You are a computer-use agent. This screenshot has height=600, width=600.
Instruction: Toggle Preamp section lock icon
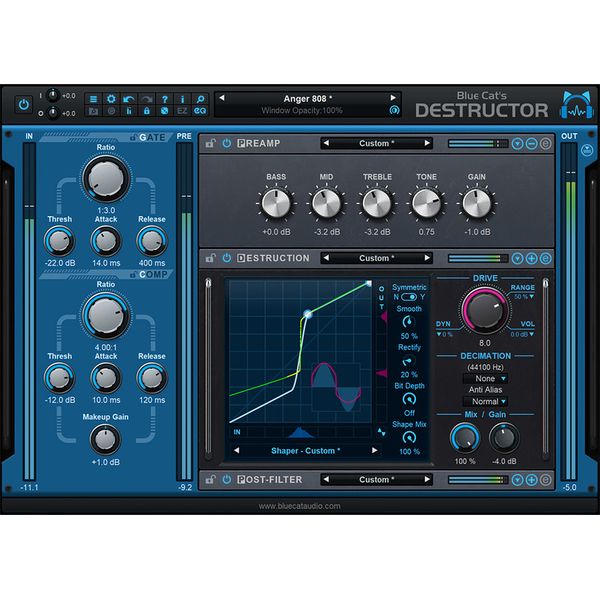[210, 143]
